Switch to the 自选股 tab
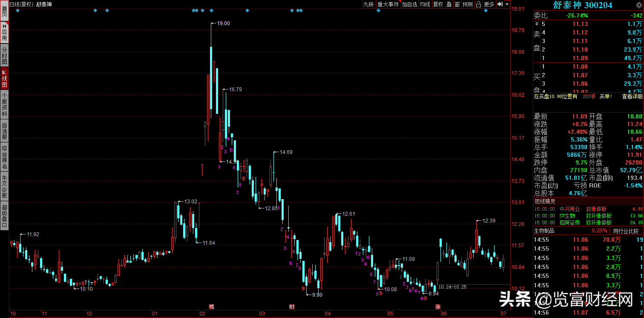 [x=4, y=131]
